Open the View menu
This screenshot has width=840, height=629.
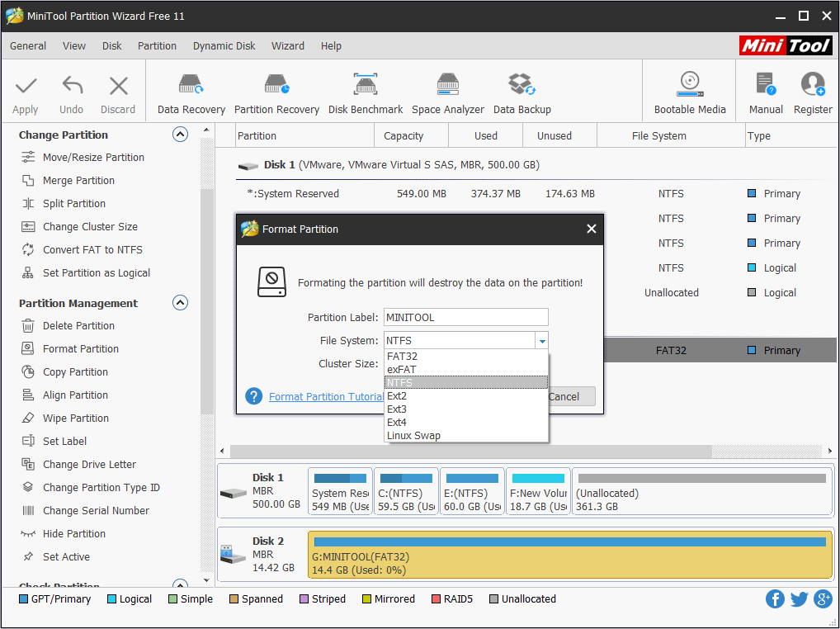(74, 45)
